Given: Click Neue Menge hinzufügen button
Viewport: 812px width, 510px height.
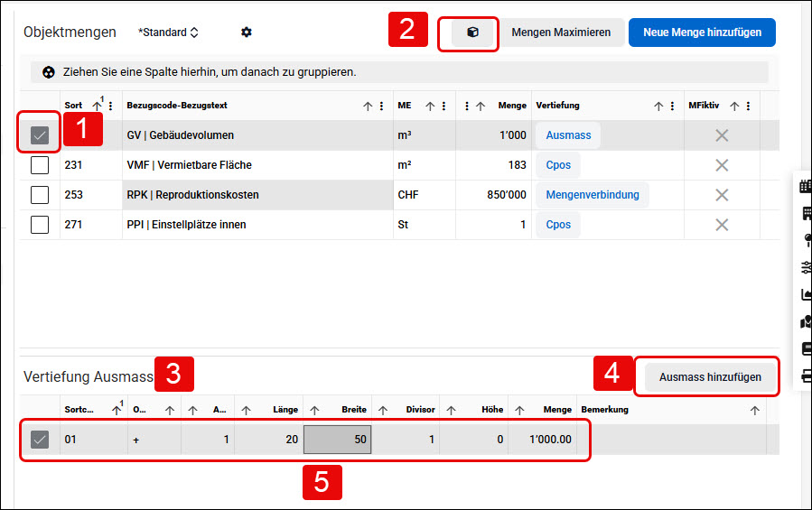Looking at the screenshot, I should coord(702,32).
